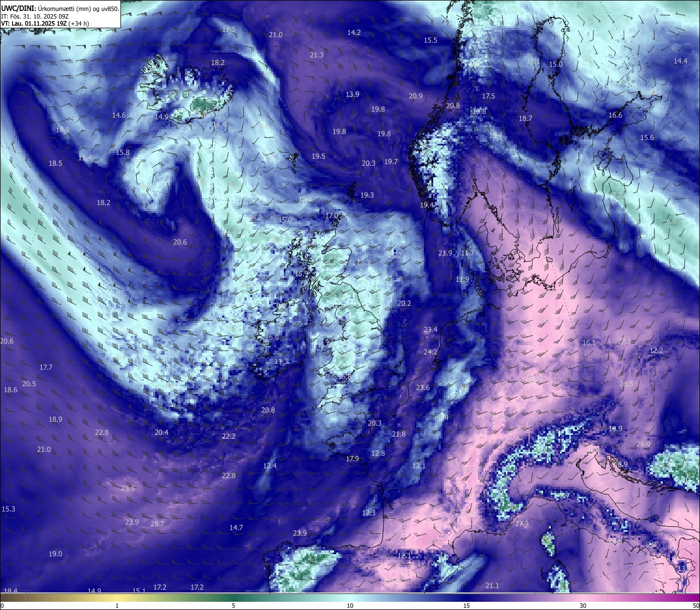
Task: Click the 26.0 map value
Action: point(643,444)
